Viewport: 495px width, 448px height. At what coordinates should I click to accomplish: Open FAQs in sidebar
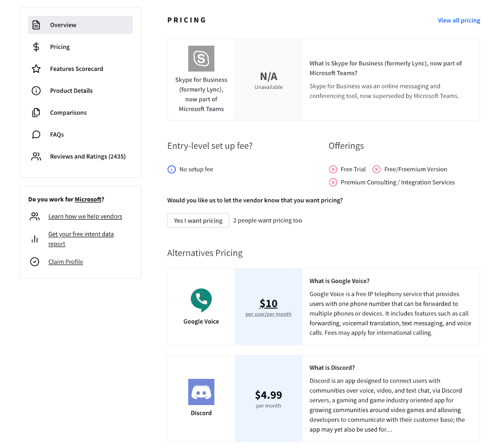[x=80, y=134]
